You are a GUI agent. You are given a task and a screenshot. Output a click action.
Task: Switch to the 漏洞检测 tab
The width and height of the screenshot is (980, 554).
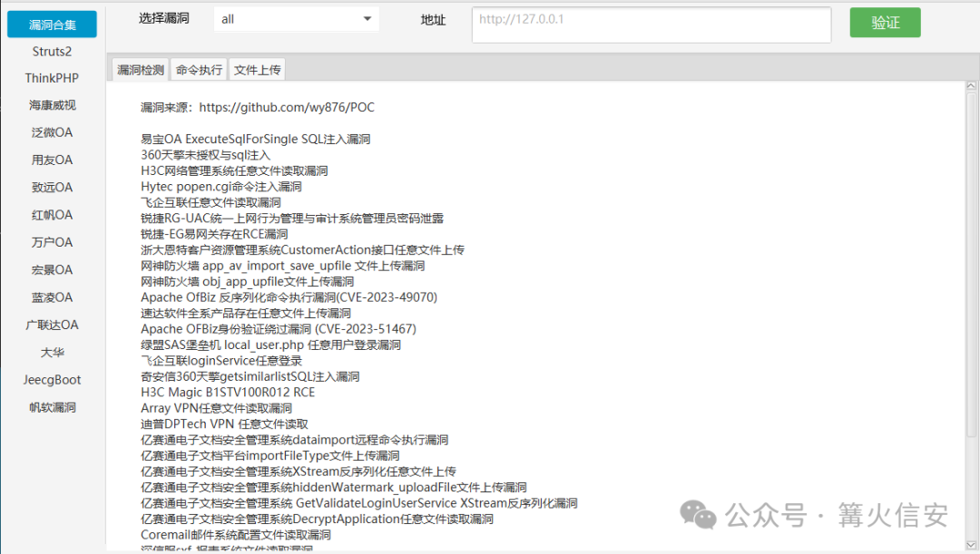pyautogui.click(x=141, y=69)
